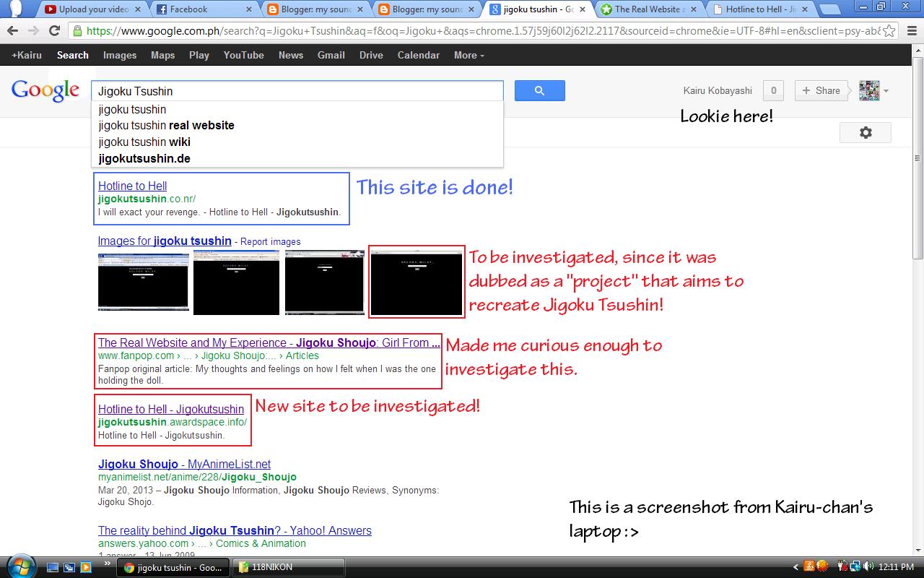
Task: Select suggestion 'jigokutsushin.de'
Action: point(297,158)
